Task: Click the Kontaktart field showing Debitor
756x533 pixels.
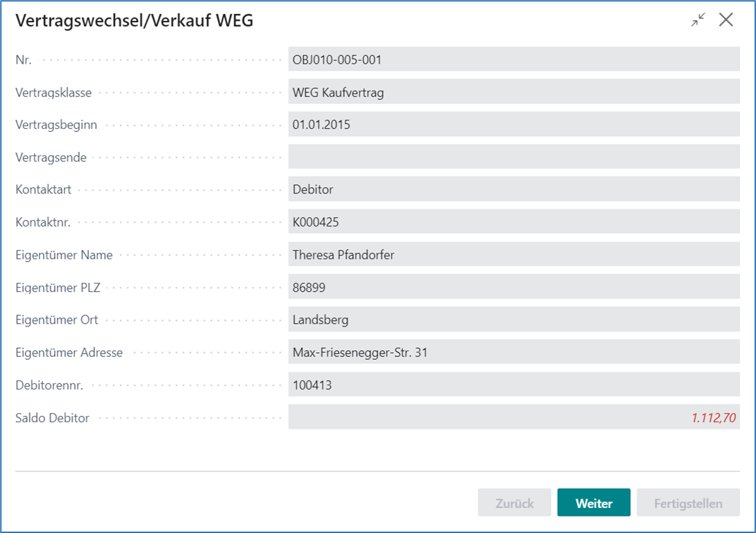Action: tap(513, 189)
